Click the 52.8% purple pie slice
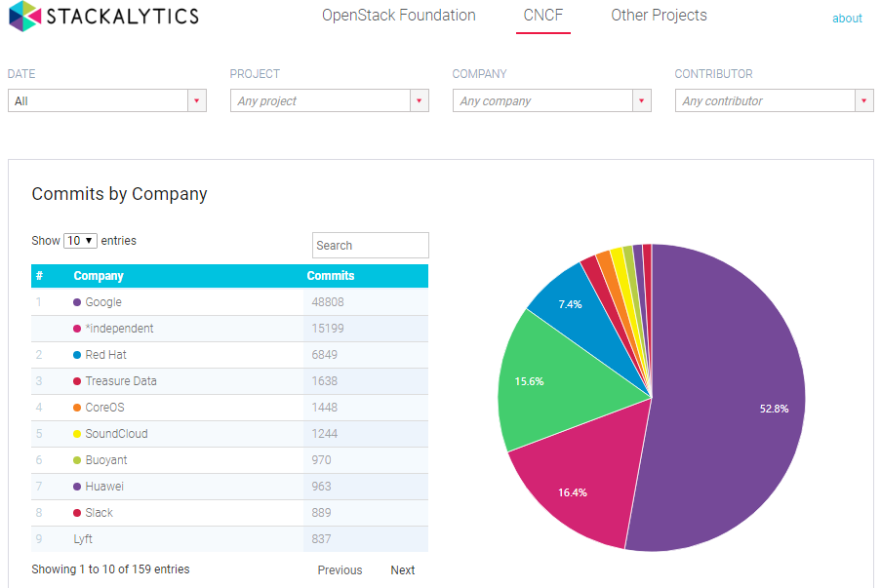 click(x=732, y=410)
